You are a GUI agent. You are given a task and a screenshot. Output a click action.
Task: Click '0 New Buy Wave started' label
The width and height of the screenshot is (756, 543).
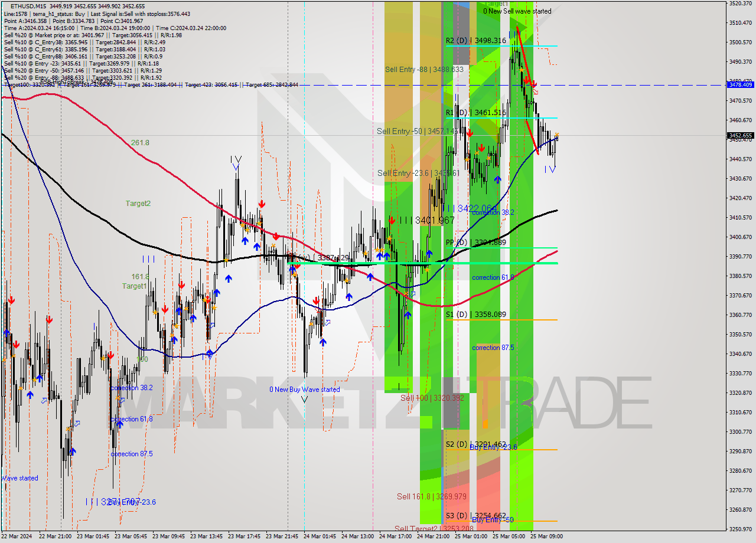point(305,390)
